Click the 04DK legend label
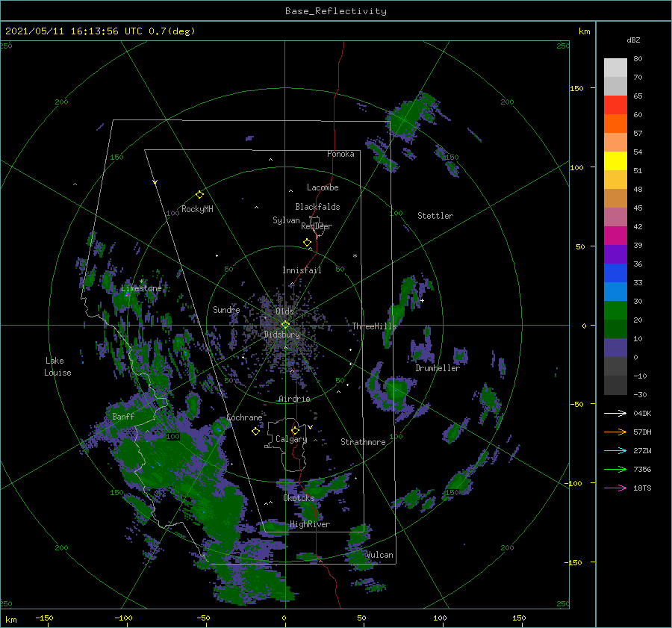The height and width of the screenshot is (628, 672). click(x=642, y=413)
